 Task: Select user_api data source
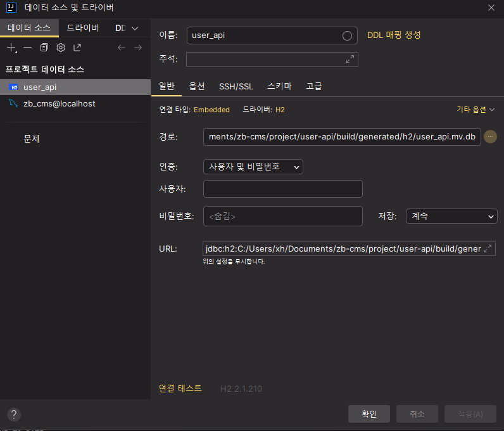[x=75, y=87]
